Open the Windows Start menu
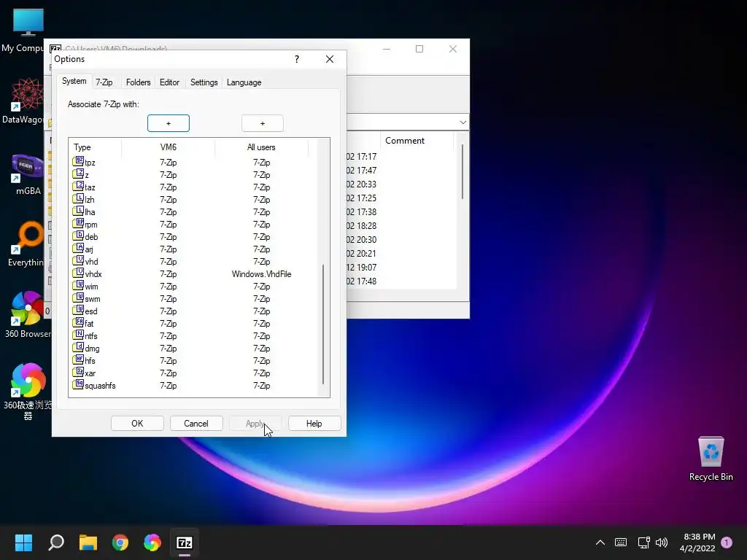747x560 pixels. [23, 542]
